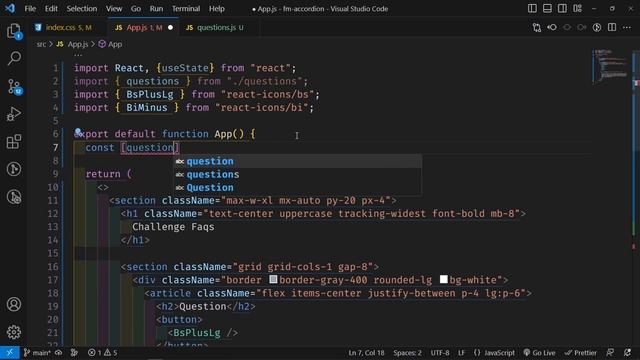Open the Terminal menu
This screenshot has height=360, width=640.
[186, 9]
